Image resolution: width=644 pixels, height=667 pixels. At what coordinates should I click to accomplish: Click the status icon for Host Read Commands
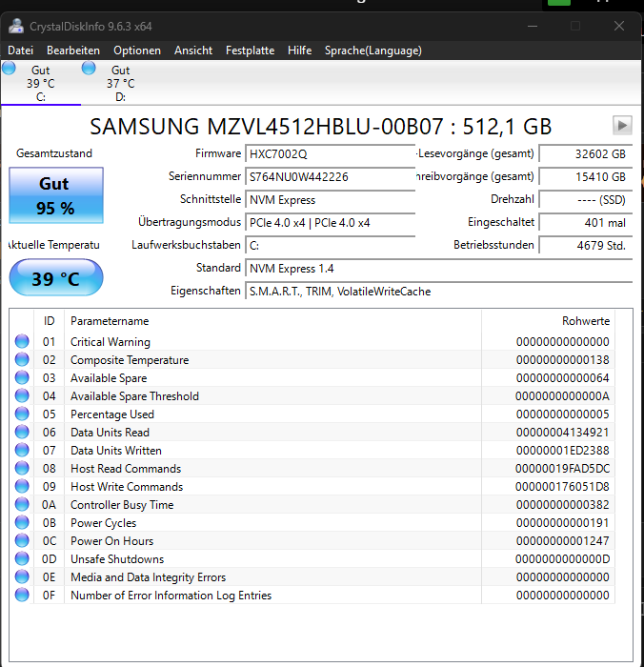(22, 468)
